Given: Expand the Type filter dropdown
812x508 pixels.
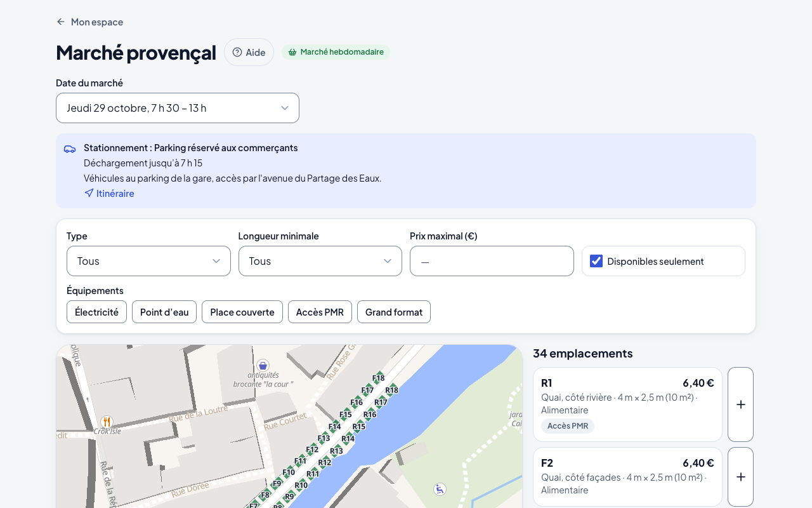Looking at the screenshot, I should point(148,261).
